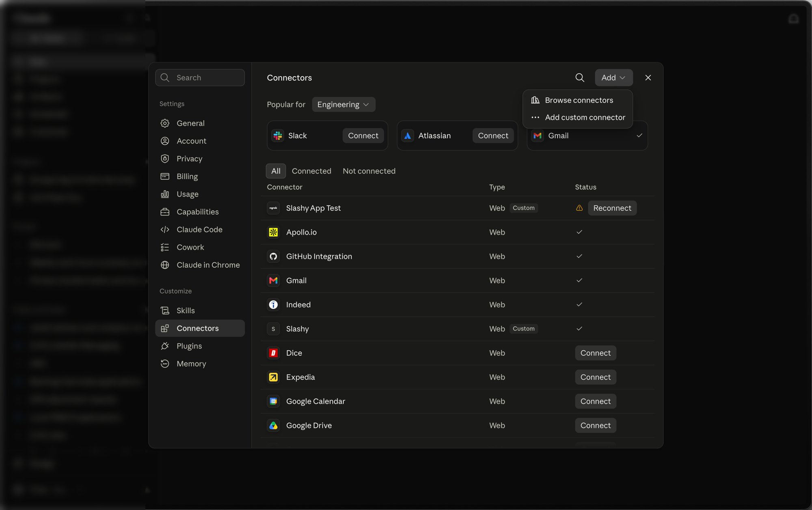Click the Google Drive triangle icon
812x510 pixels.
click(273, 425)
